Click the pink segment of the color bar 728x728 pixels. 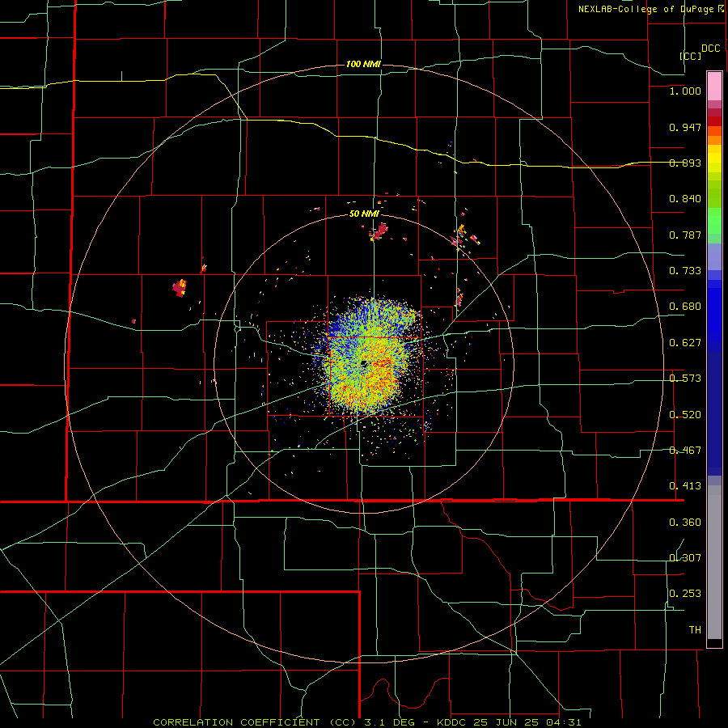click(x=714, y=87)
